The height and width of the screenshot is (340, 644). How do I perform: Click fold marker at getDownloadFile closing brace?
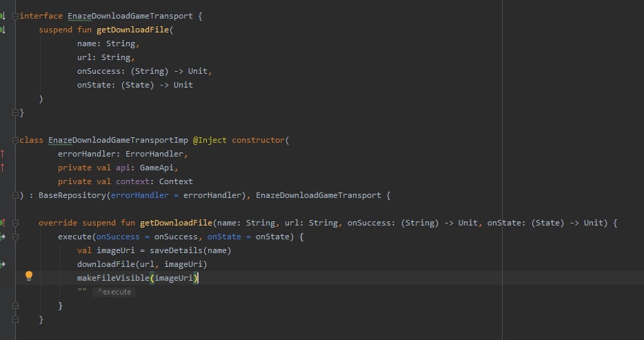tap(15, 319)
